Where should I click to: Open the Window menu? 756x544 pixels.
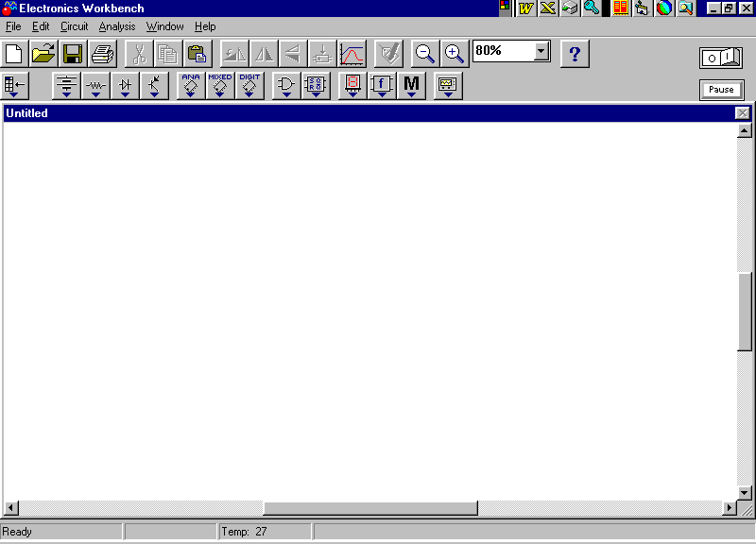point(164,26)
